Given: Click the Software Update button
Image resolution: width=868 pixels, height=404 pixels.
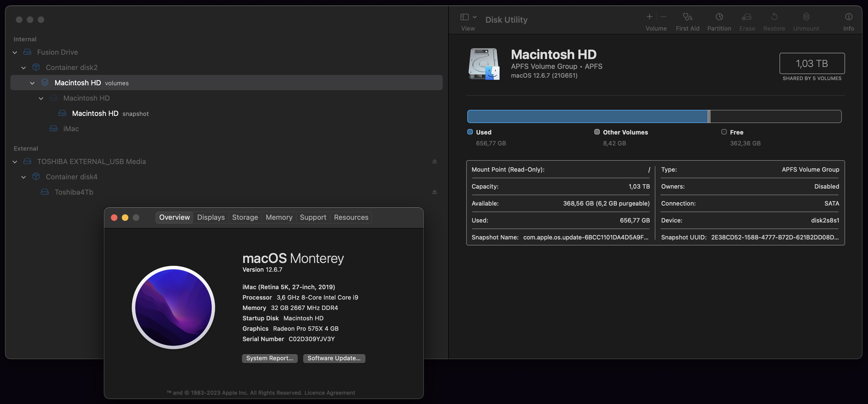Looking at the screenshot, I should coord(333,358).
